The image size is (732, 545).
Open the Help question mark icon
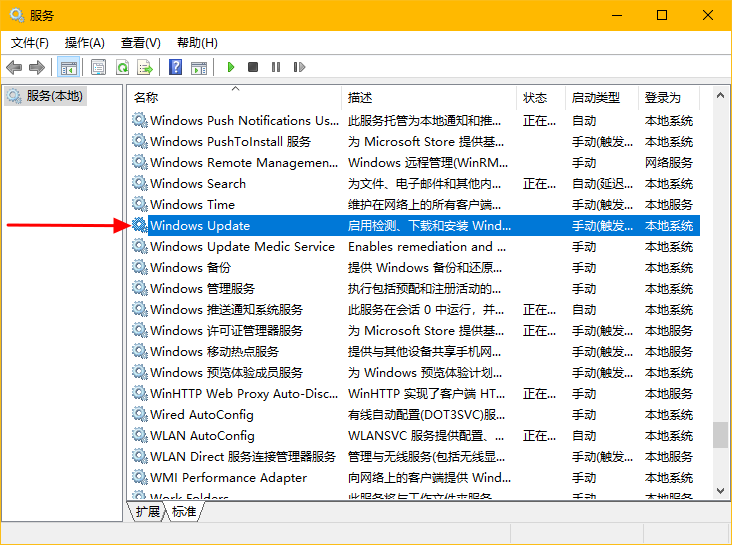point(176,67)
